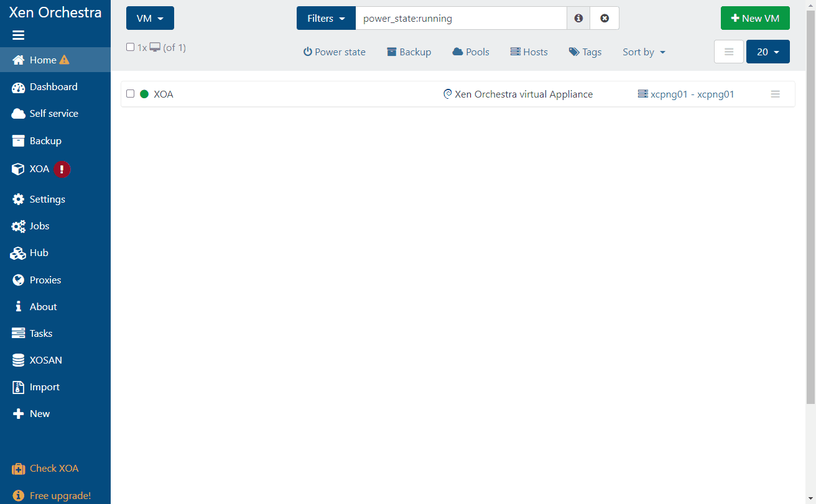Click the green running status dot for XOA
Viewport: 816px width, 504px height.
[144, 94]
